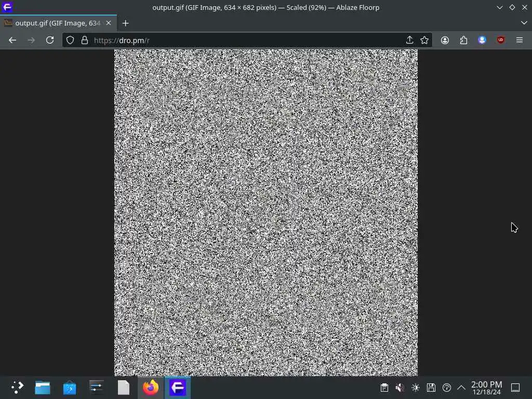Click the displayed GIF noise image

coord(266,212)
